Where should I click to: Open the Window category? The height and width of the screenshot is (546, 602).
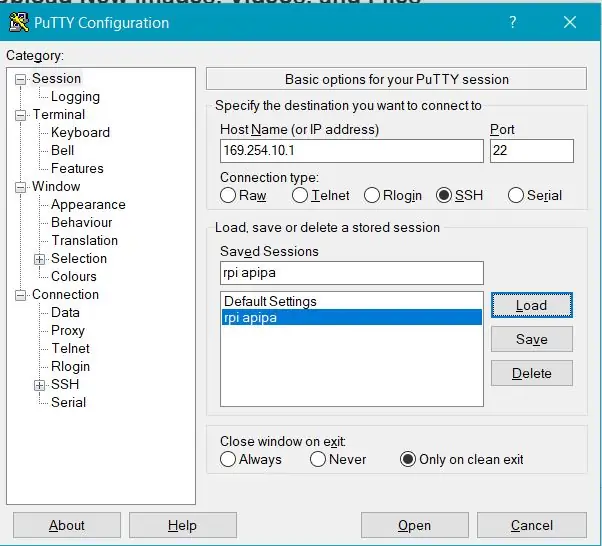(56, 187)
